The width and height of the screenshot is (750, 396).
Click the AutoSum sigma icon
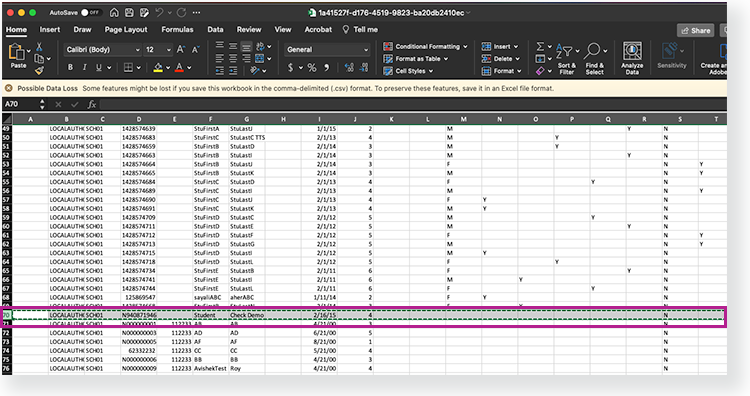coord(540,46)
